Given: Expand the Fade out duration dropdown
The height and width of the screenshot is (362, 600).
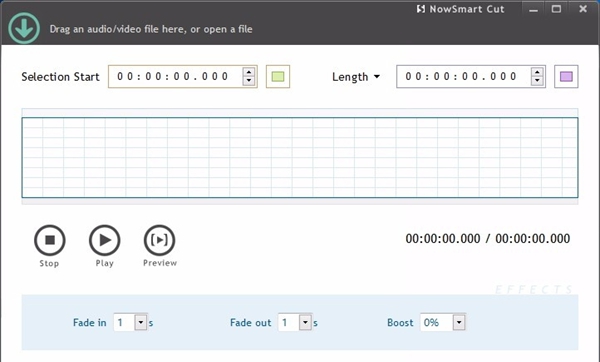Looking at the screenshot, I should pos(305,323).
